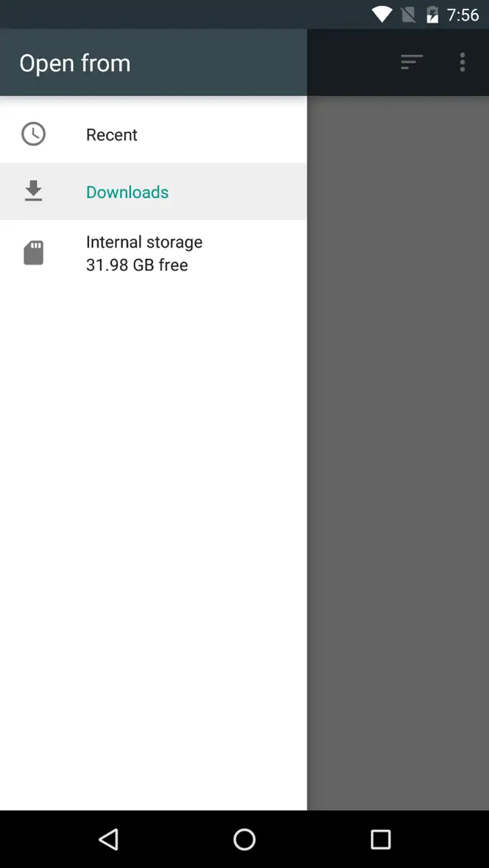Tap the battery status bar icon
This screenshot has width=489, height=868.
(x=432, y=14)
